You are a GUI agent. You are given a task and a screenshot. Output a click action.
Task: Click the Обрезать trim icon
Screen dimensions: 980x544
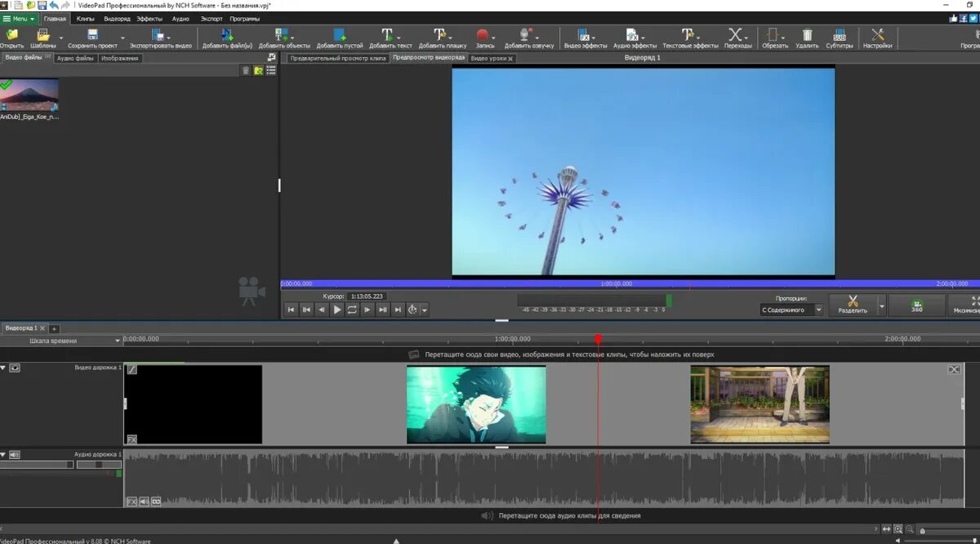click(773, 35)
